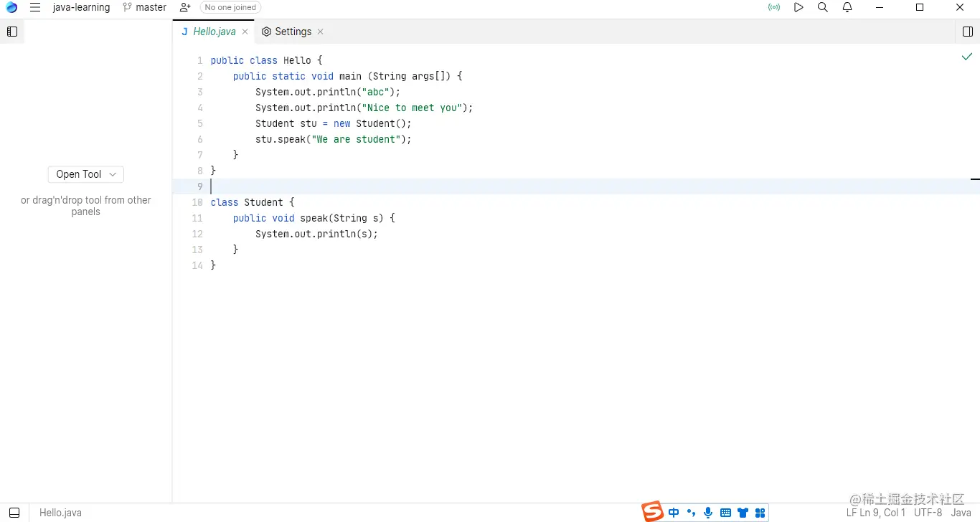Run the program using the play icon
The image size is (980, 522).
(x=798, y=7)
